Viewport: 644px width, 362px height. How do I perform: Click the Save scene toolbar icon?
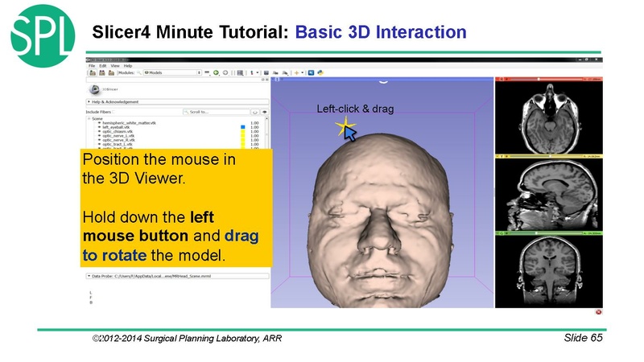111,72
